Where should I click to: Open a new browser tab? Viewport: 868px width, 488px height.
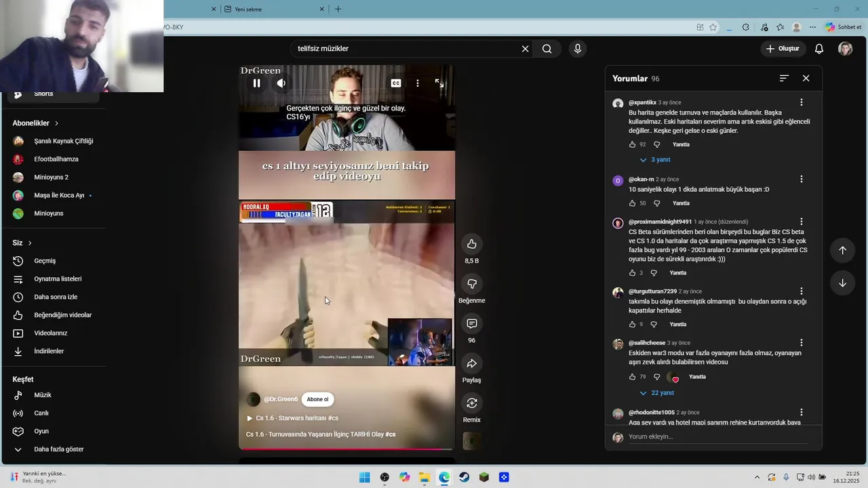coord(338,9)
